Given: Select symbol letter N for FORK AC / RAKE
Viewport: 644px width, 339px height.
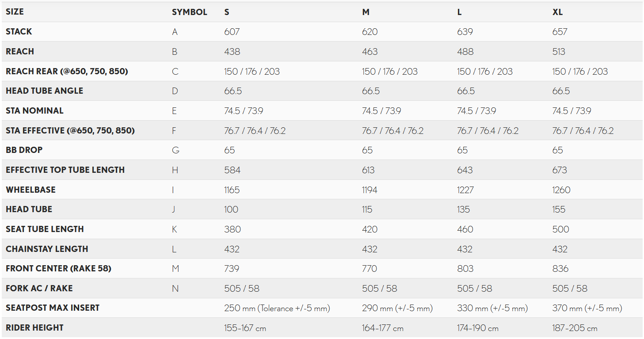Looking at the screenshot, I should [x=175, y=289].
